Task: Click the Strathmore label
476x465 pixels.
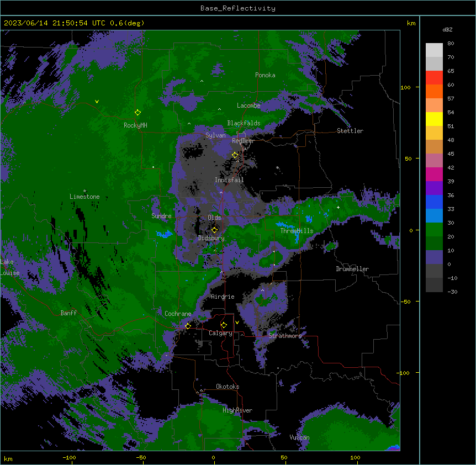Action: click(285, 336)
